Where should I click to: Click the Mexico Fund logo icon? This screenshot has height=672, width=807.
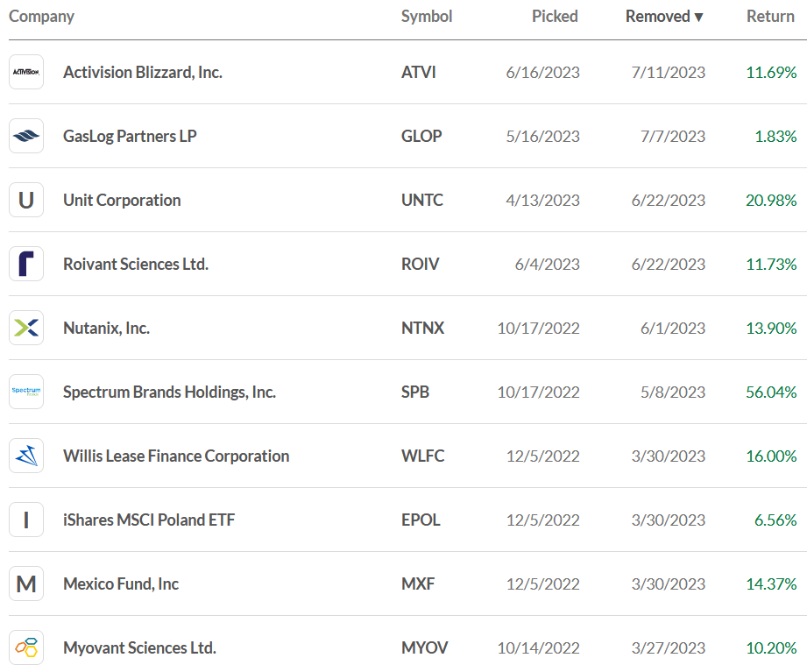click(26, 584)
